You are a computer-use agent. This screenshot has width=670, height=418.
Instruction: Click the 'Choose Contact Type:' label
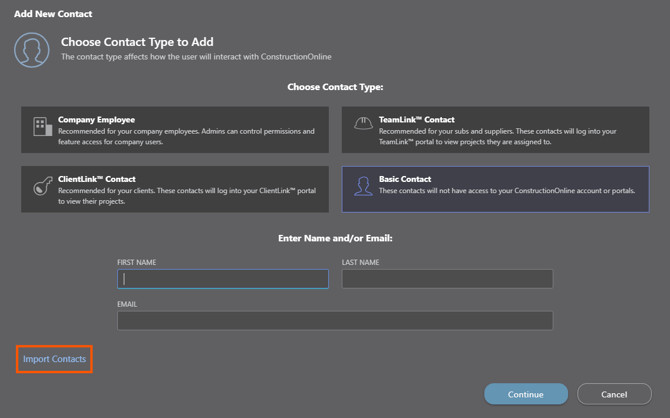[335, 87]
